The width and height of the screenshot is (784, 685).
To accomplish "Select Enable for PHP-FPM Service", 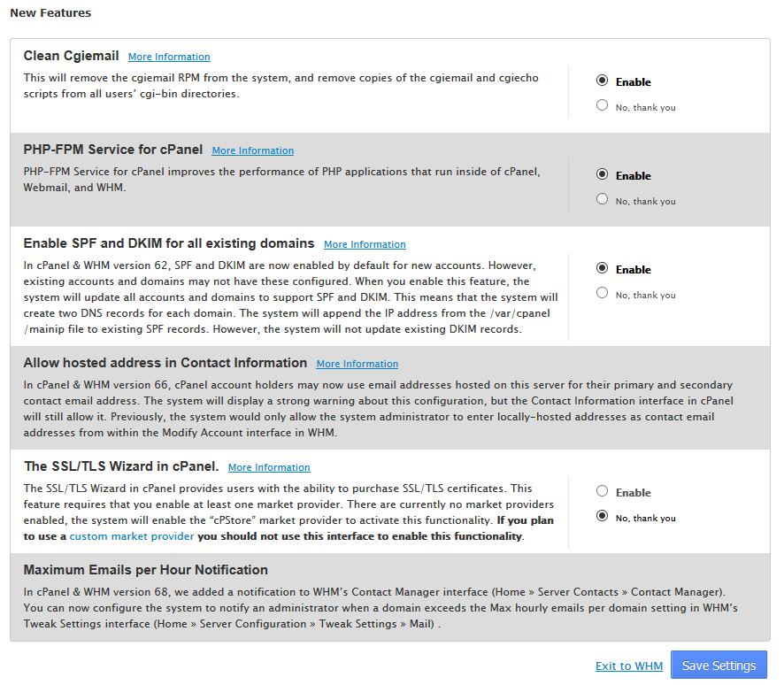I will click(602, 174).
